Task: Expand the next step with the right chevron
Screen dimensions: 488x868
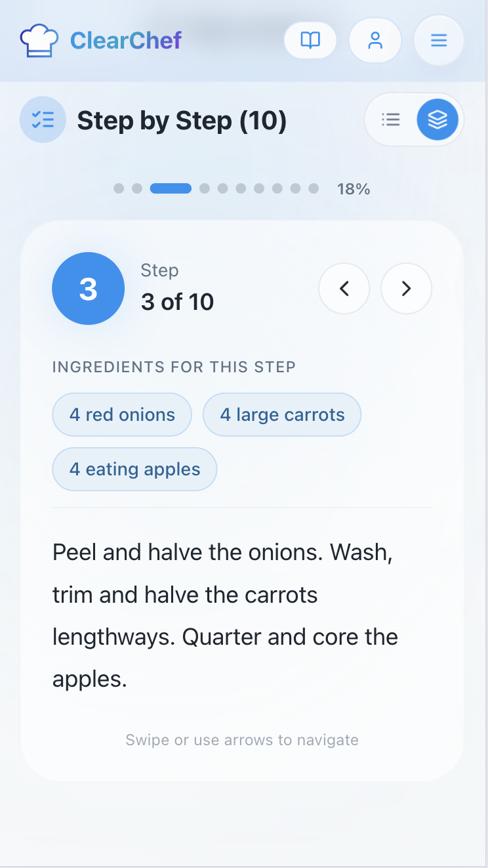Action: point(406,288)
